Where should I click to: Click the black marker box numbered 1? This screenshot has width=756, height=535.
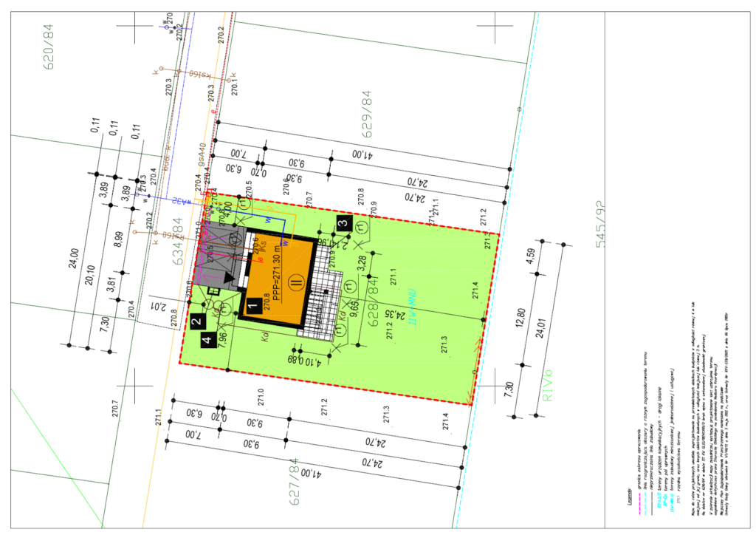252,304
